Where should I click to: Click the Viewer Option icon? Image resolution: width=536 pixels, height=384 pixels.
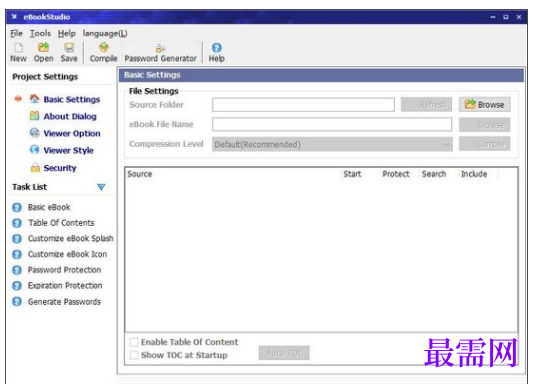34,133
